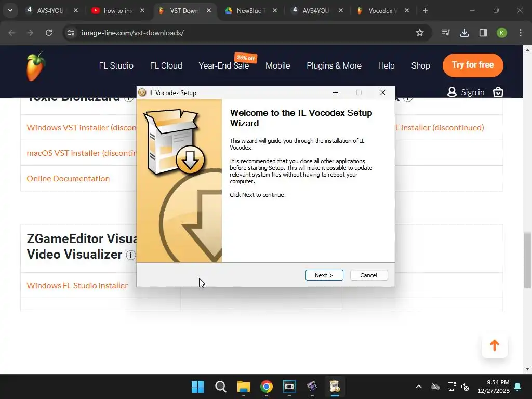Open Chrome three-dot menu
The width and height of the screenshot is (532, 399).
[x=521, y=33]
